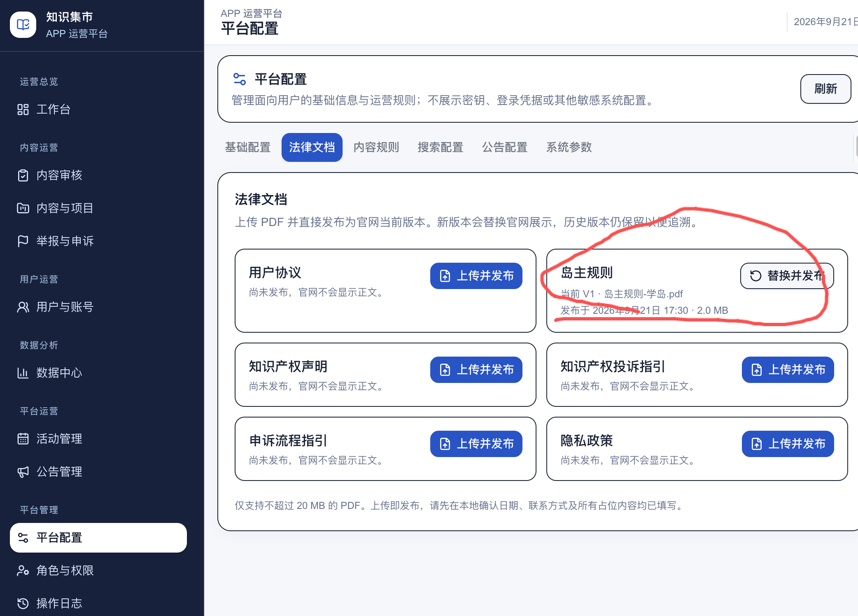
Task: Switch to 基础配置 tab
Action: [248, 147]
